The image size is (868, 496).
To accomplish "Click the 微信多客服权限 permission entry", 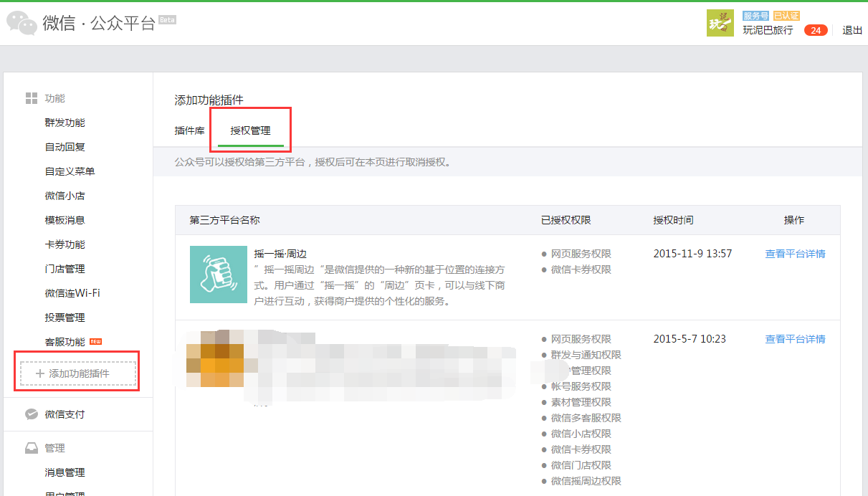I will click(x=586, y=418).
